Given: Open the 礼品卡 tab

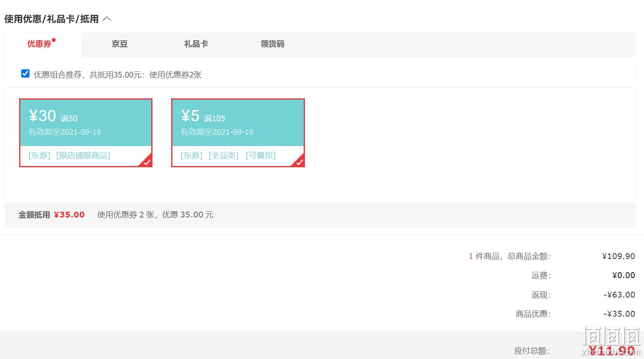Looking at the screenshot, I should (196, 44).
